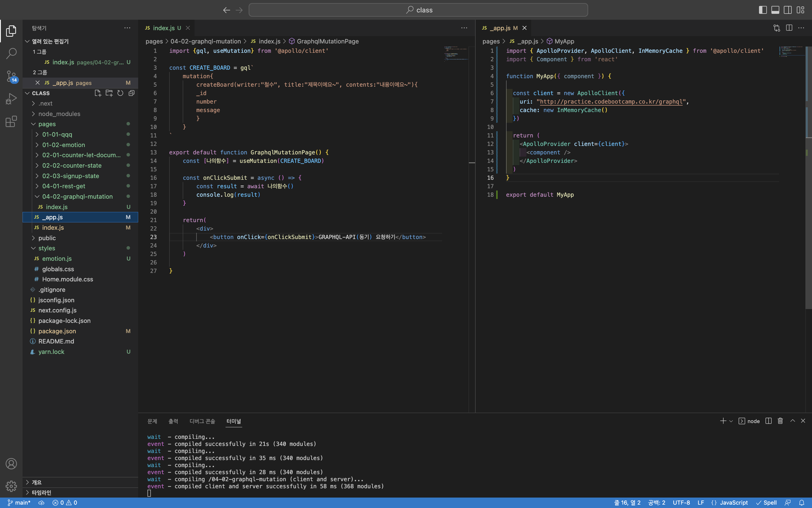
Task: Collapse the pages folder
Action: click(x=80, y=124)
